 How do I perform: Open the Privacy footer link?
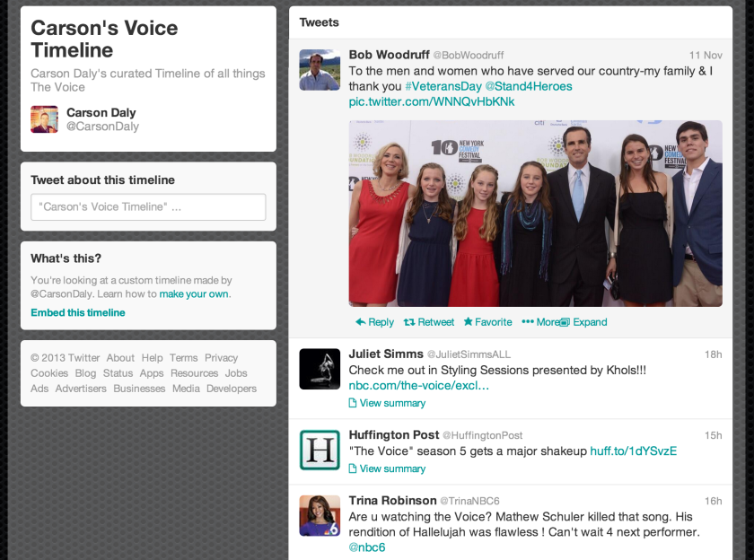[221, 358]
